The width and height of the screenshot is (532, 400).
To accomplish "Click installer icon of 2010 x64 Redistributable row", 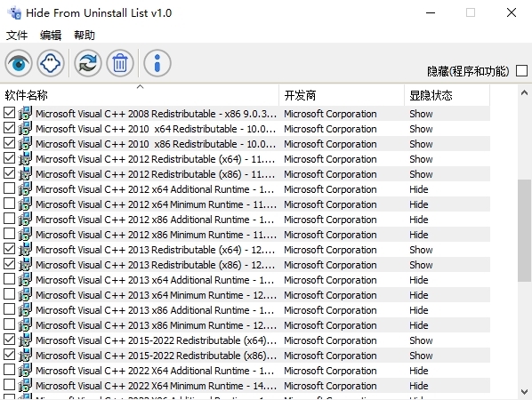I will (25, 129).
